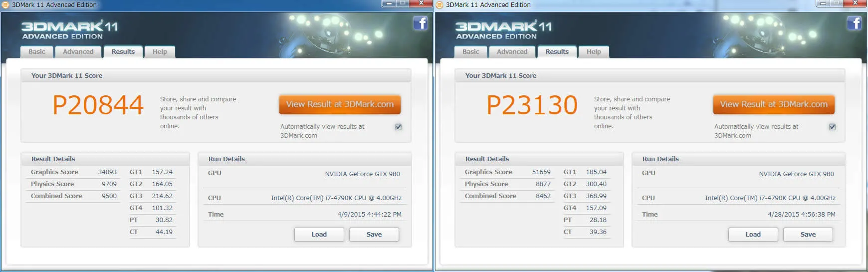Image resolution: width=868 pixels, height=272 pixels.
Task: Switch to Basic tab in right window
Action: coord(471,52)
